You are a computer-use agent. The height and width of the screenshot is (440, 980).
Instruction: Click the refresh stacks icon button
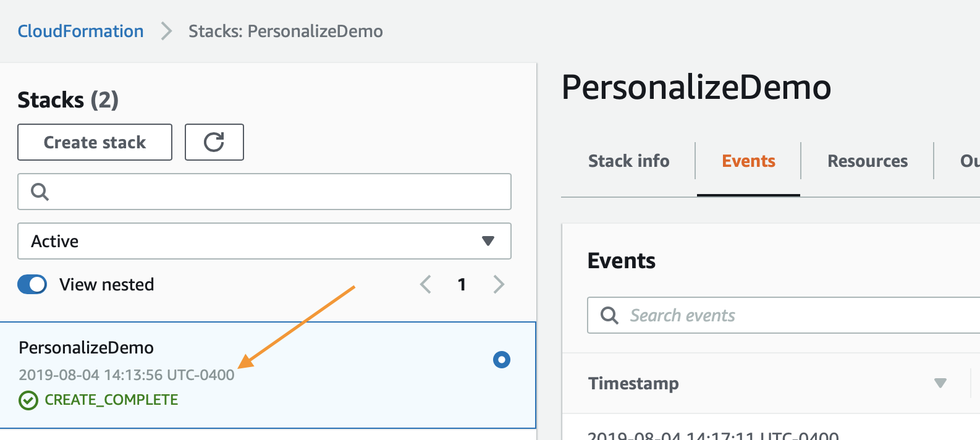pyautogui.click(x=214, y=142)
